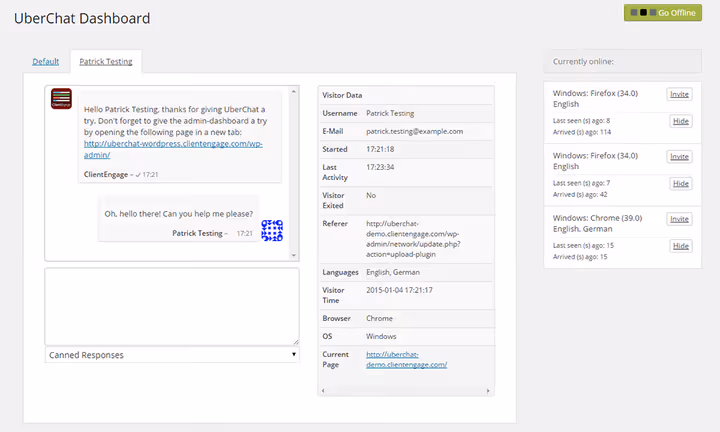
Task: Click into the chat message text area
Action: point(172,307)
